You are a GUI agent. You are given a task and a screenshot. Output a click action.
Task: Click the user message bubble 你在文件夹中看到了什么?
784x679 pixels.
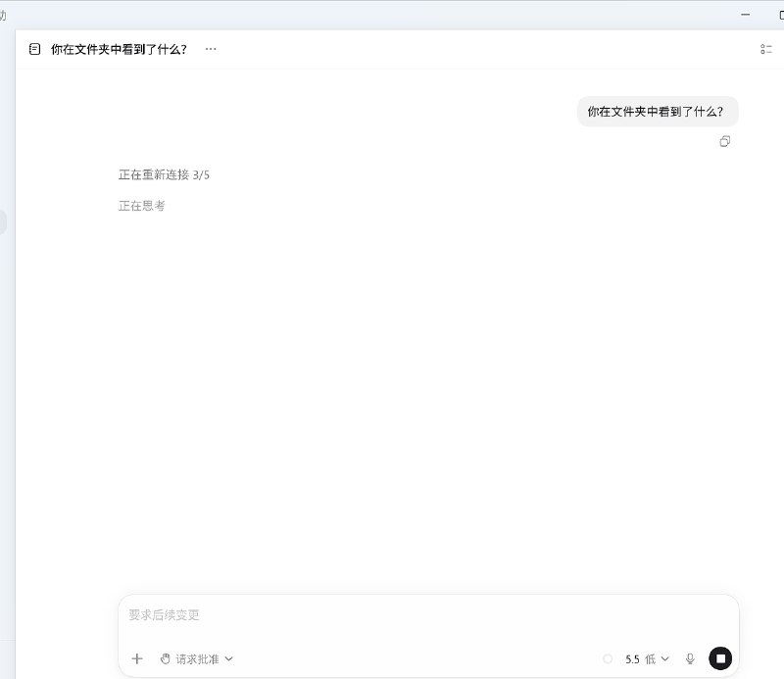[658, 112]
